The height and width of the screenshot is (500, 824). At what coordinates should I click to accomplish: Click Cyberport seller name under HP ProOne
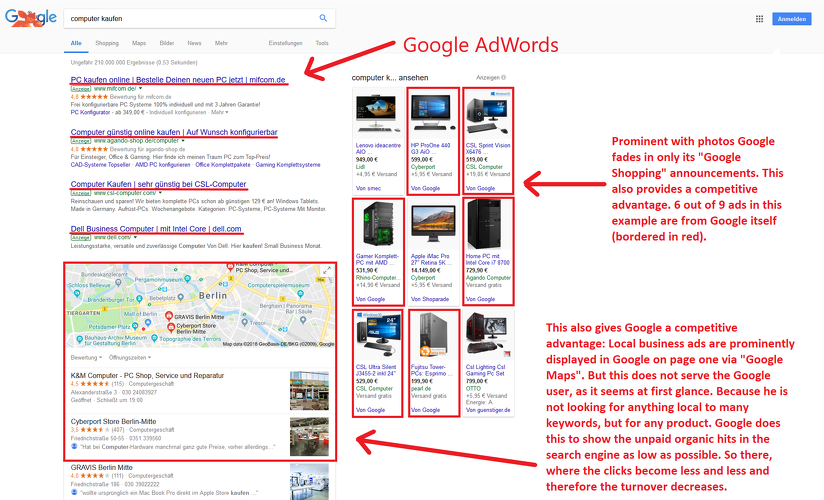(x=423, y=167)
